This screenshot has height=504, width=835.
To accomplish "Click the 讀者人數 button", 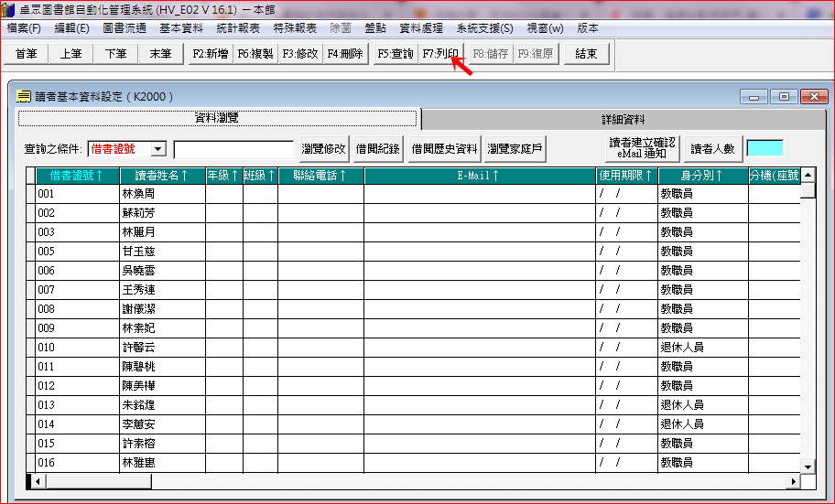I will pyautogui.click(x=712, y=149).
